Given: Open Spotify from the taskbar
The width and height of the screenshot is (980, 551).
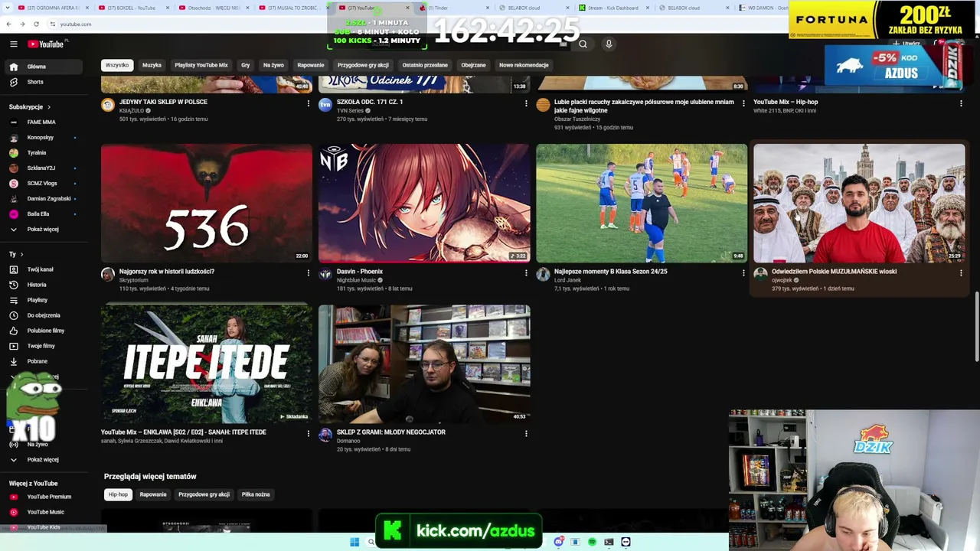Looking at the screenshot, I should pyautogui.click(x=592, y=542).
